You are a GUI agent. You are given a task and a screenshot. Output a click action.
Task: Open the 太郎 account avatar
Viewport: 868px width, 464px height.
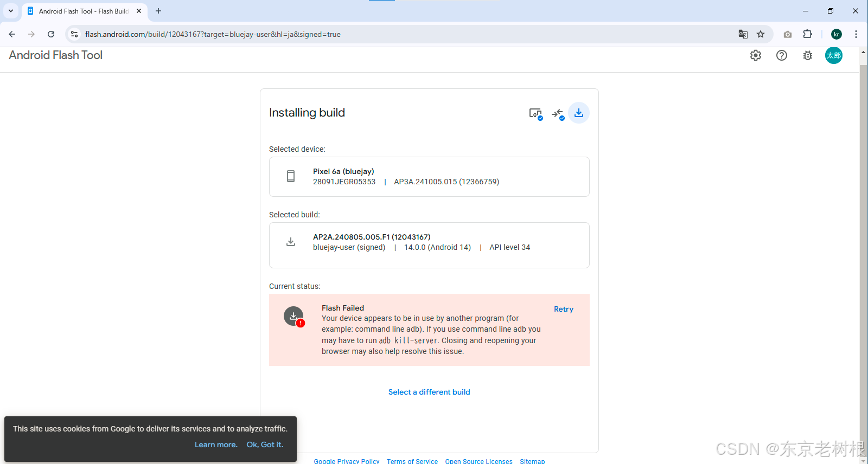(x=834, y=55)
